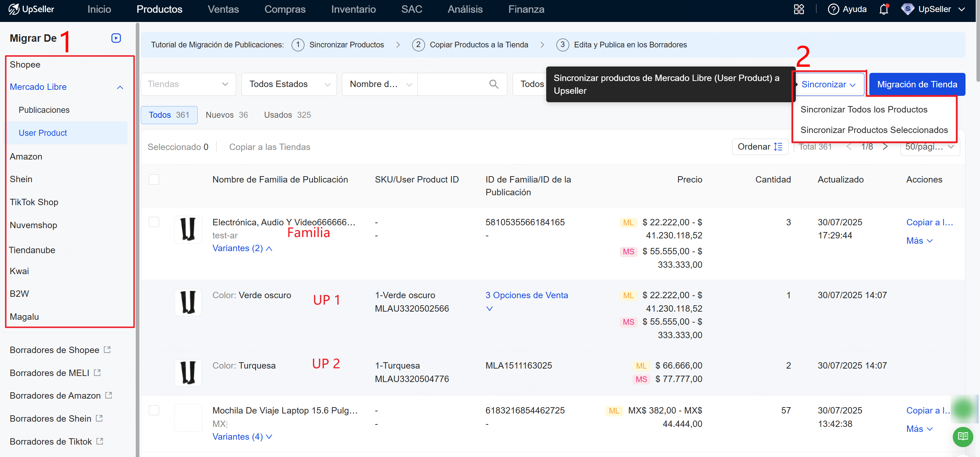This screenshot has height=457, width=980.
Task: Click the MS badge on Turquesa row
Action: point(641,379)
